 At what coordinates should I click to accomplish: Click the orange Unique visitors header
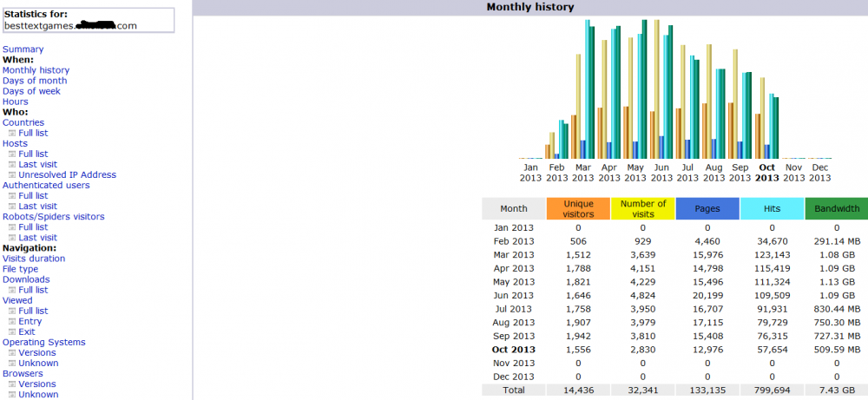point(578,209)
